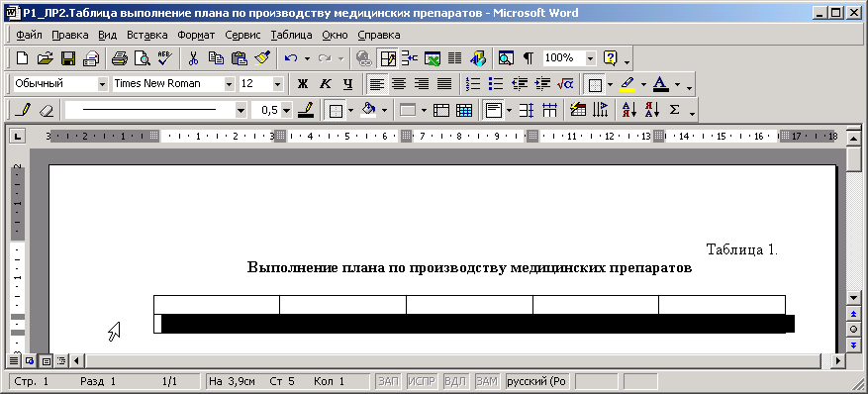Toggle bold (Ж) formatting

point(302,84)
